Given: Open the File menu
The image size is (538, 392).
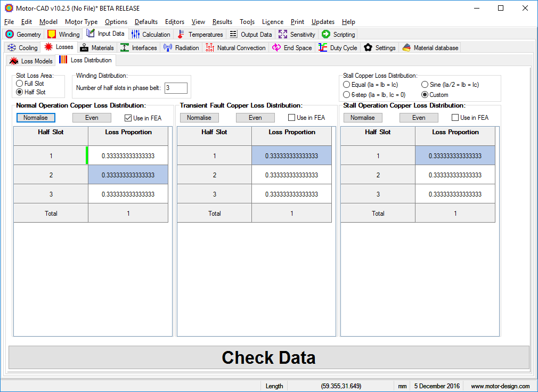Looking at the screenshot, I should (x=9, y=22).
